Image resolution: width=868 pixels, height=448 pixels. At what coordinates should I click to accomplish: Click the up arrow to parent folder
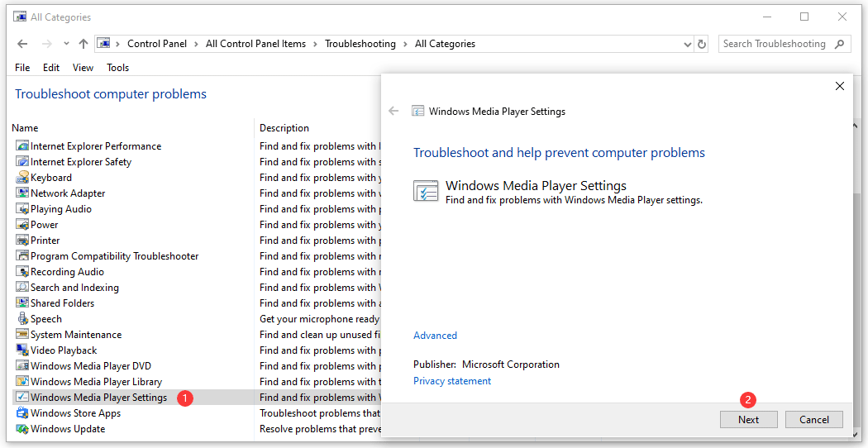click(83, 44)
